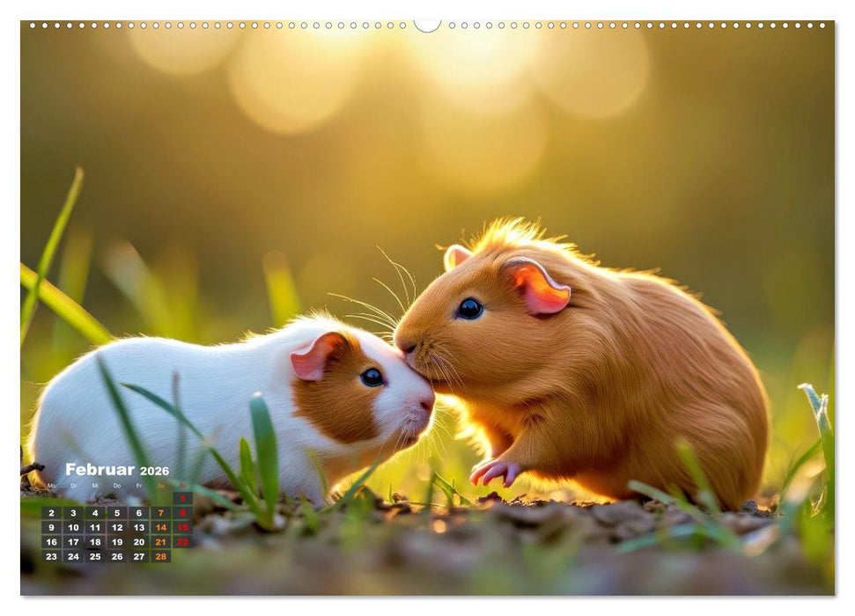This screenshot has width=855, height=616.
Task: Select date 2 in the calendar grid
Action: coord(52,512)
